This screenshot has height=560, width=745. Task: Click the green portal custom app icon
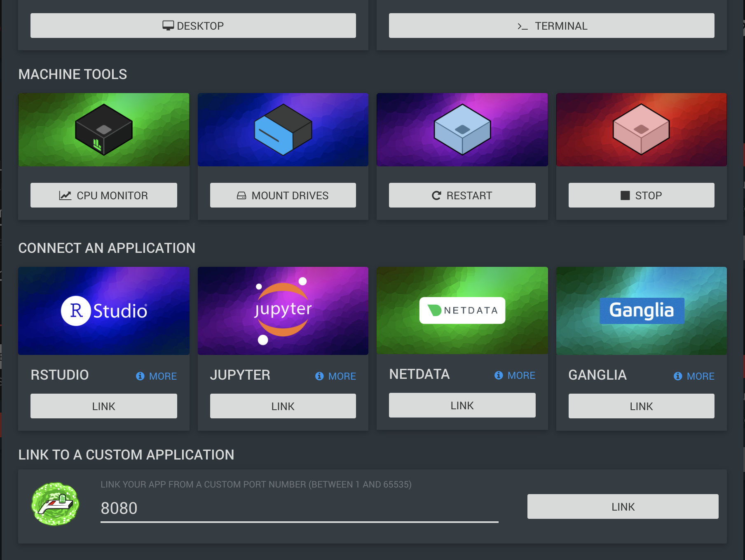tap(55, 504)
